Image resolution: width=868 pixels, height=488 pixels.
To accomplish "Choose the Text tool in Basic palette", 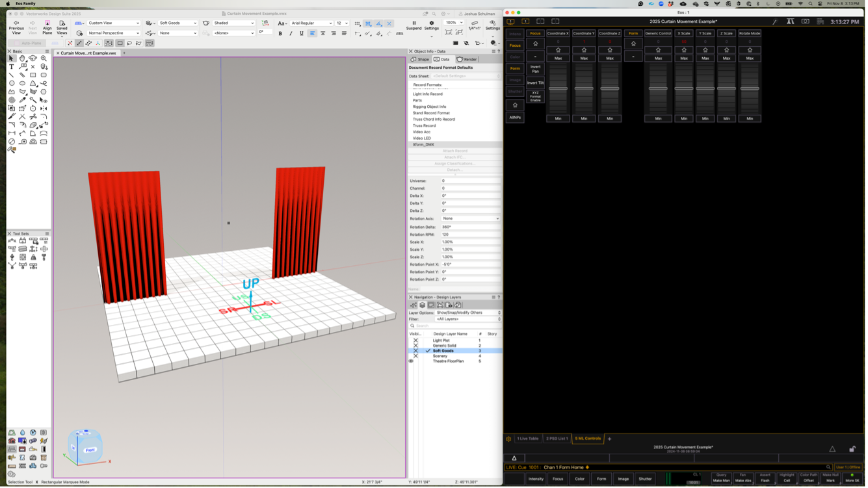I will coord(12,67).
